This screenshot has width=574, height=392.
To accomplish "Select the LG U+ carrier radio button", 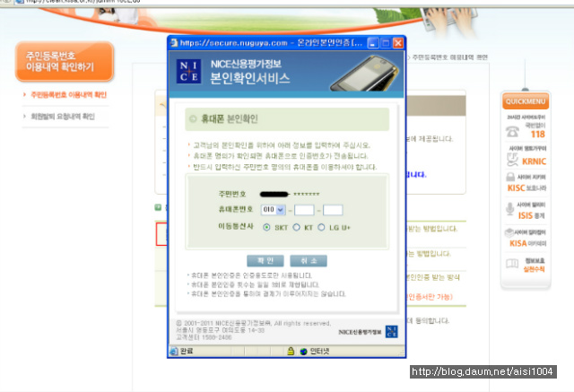I will pyautogui.click(x=321, y=227).
